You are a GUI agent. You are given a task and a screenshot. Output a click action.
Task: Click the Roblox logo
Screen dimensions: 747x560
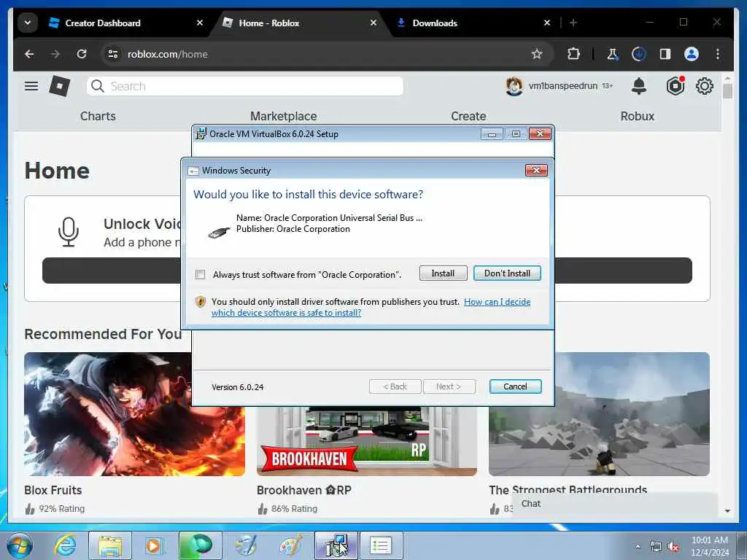[60, 86]
